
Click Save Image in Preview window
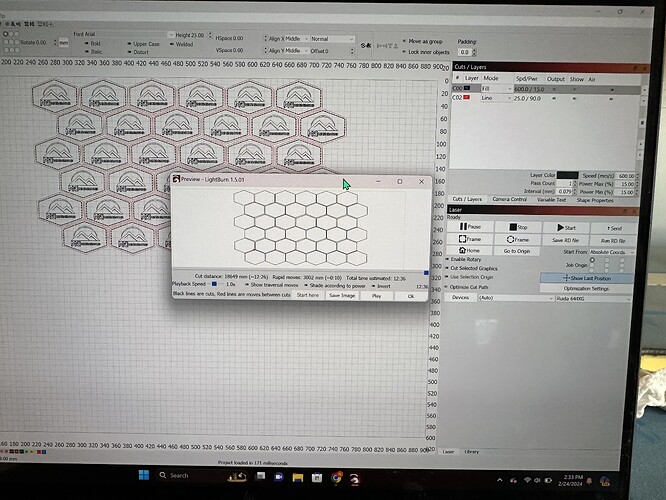coord(342,295)
